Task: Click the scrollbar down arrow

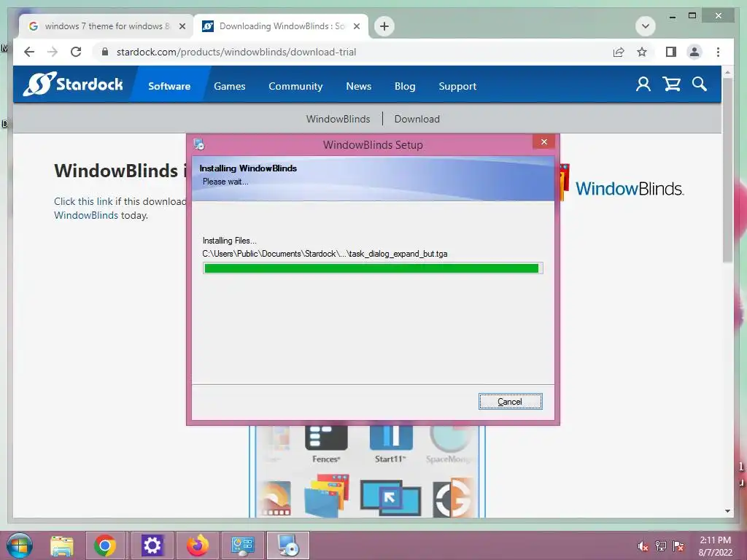Action: point(727,511)
